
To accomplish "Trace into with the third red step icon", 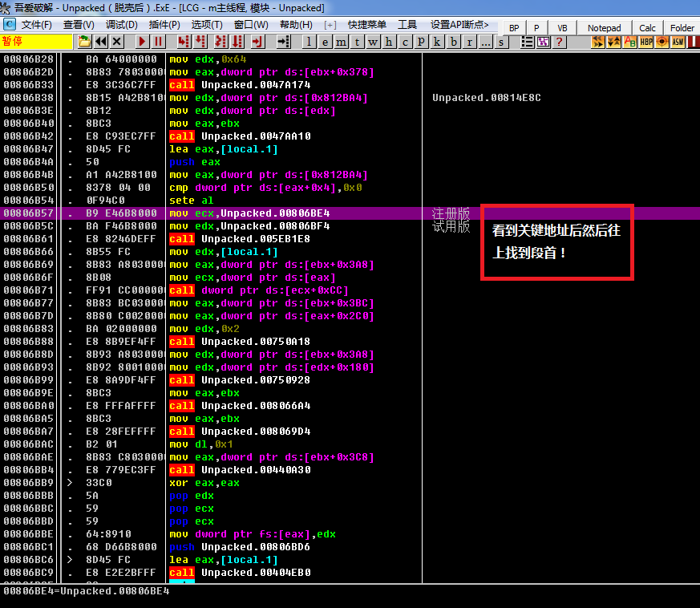I will (x=221, y=42).
